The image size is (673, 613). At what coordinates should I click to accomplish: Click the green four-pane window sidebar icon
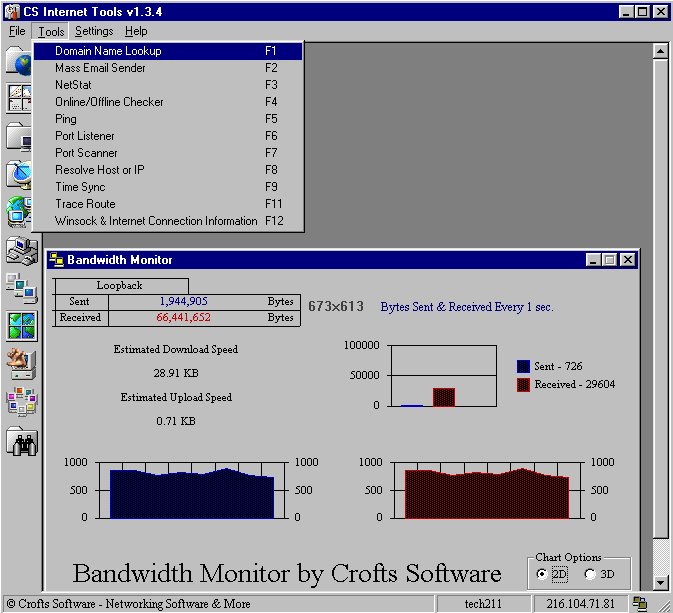[21, 325]
